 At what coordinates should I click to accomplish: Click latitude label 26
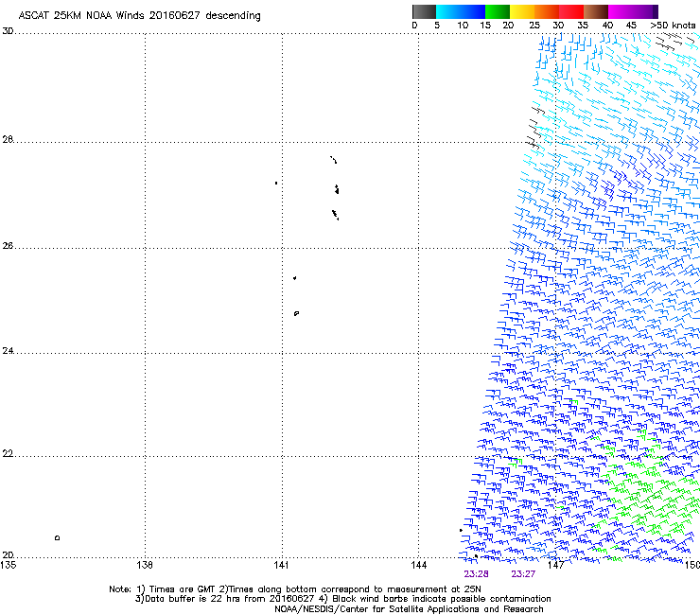[x=8, y=246]
